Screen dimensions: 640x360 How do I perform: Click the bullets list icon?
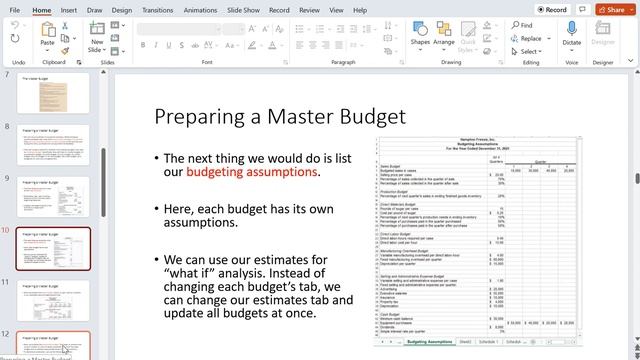[300, 29]
